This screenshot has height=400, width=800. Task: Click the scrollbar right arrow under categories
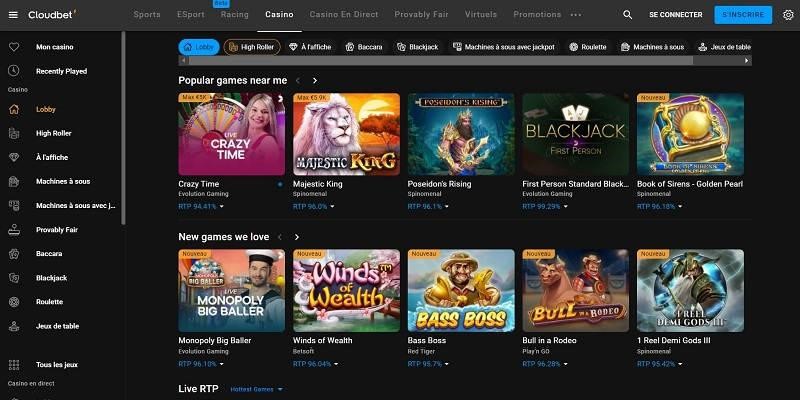point(747,61)
